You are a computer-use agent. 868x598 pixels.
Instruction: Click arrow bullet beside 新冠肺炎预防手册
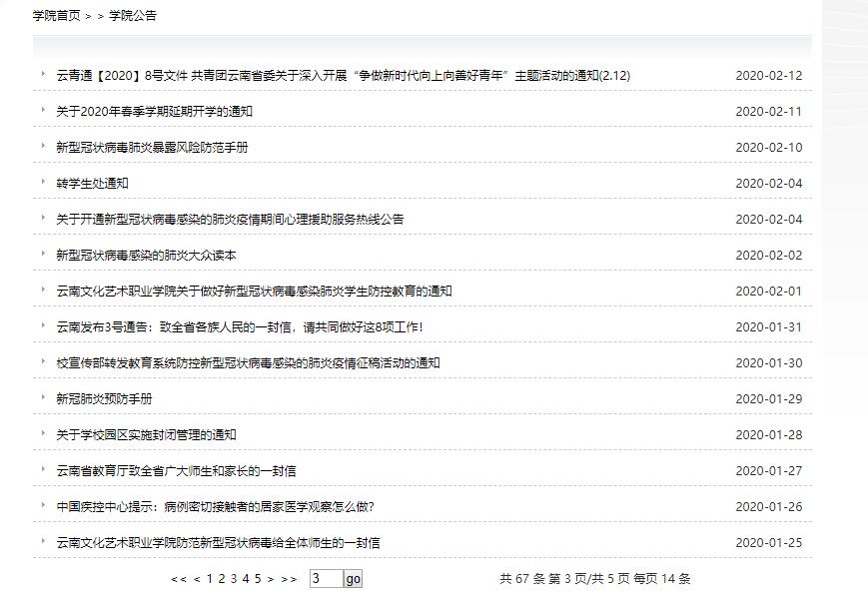(44, 397)
